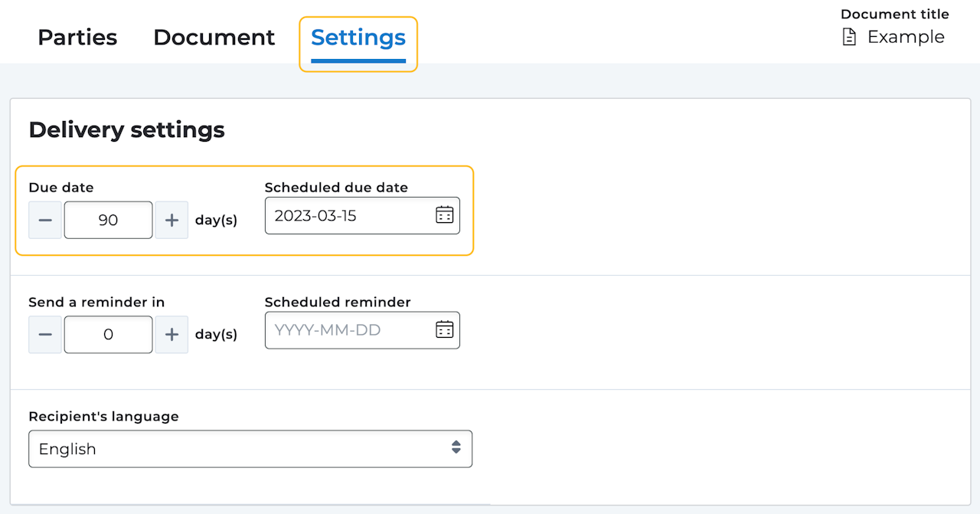
Task: Decrease the reminder days with minus
Action: tap(45, 335)
